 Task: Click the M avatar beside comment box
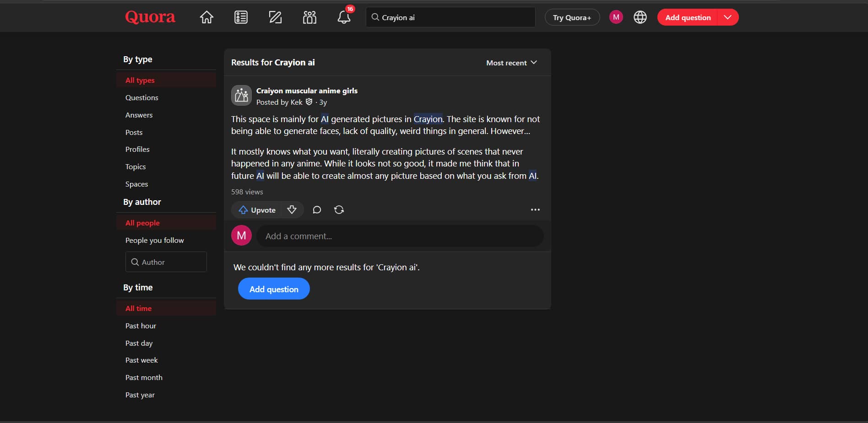pyautogui.click(x=241, y=236)
